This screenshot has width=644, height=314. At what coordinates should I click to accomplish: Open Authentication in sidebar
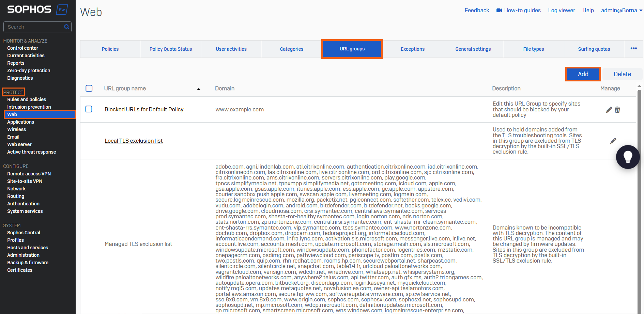tap(23, 204)
